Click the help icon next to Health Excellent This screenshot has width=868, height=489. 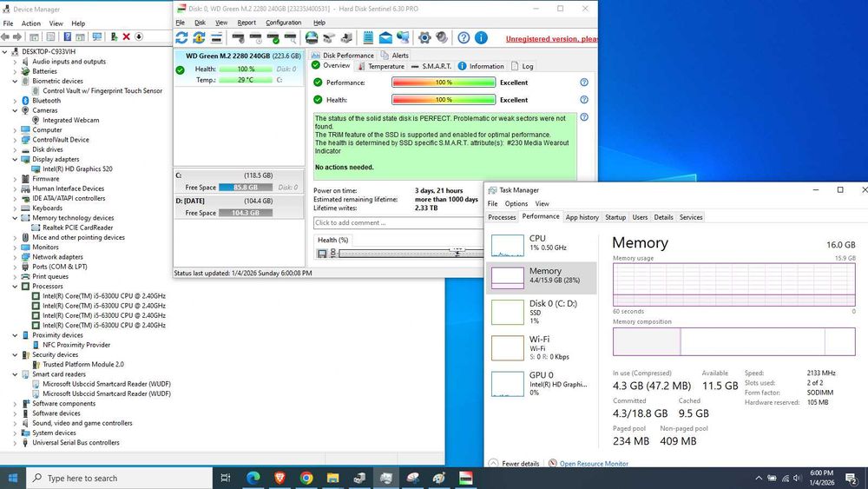click(584, 100)
